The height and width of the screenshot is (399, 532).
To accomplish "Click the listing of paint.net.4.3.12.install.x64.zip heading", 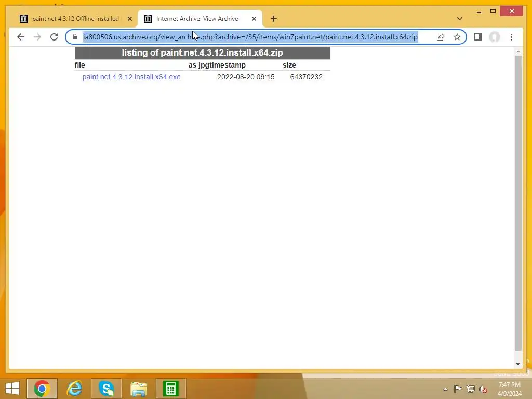I will [202, 53].
